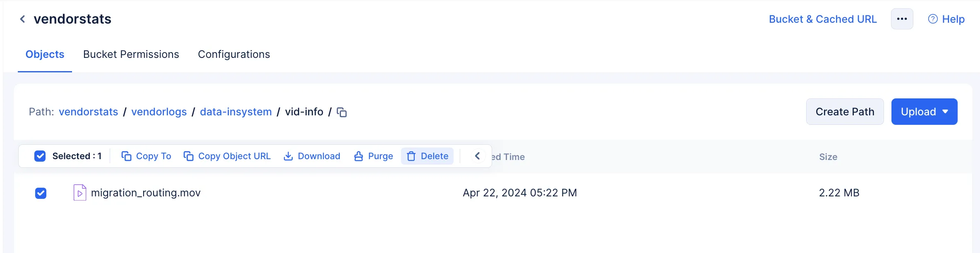Copy path using icon after vid-info
The height and width of the screenshot is (253, 980).
click(x=341, y=112)
